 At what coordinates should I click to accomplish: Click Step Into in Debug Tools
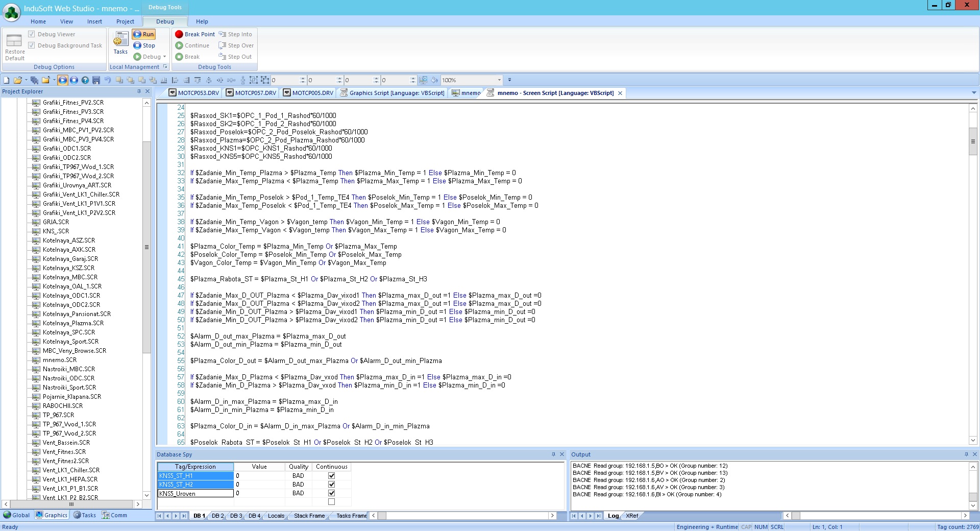(x=235, y=34)
